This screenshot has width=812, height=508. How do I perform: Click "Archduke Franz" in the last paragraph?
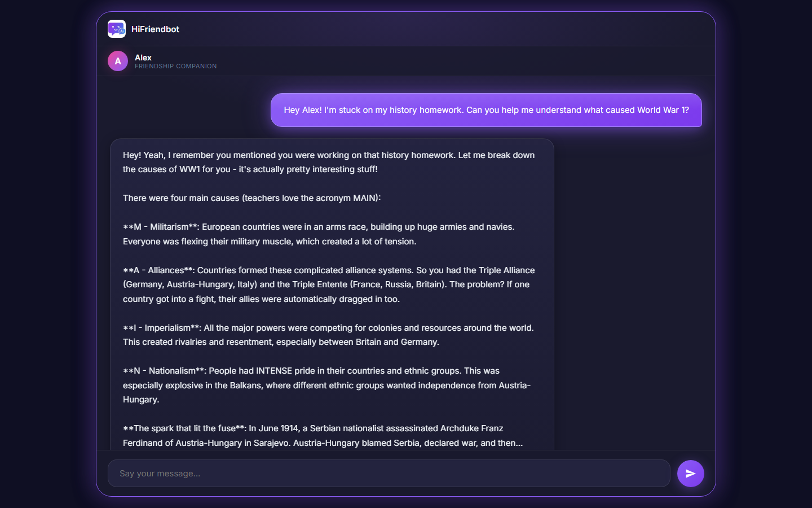click(x=471, y=428)
